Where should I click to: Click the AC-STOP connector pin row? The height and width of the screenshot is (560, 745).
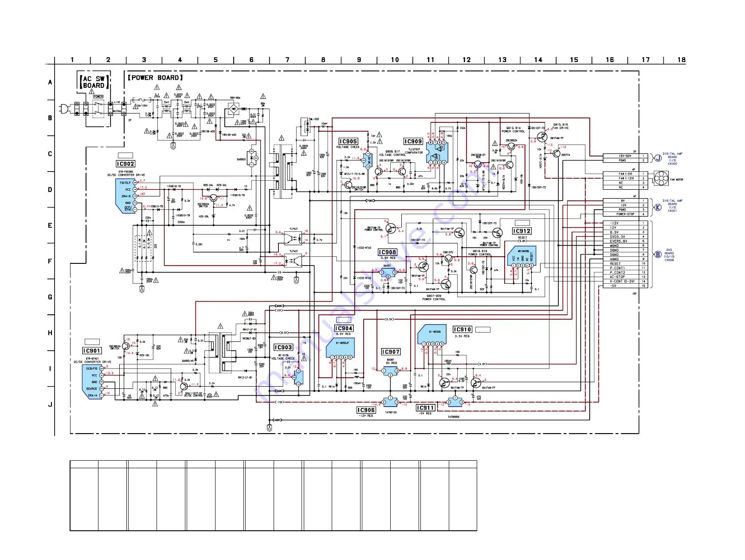[625, 277]
